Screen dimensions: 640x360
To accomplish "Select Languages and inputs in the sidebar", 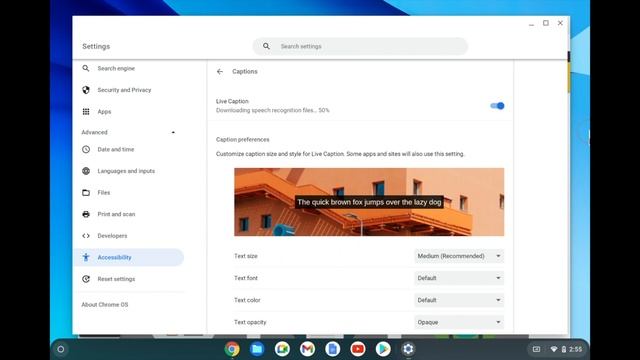I will (x=128, y=171).
